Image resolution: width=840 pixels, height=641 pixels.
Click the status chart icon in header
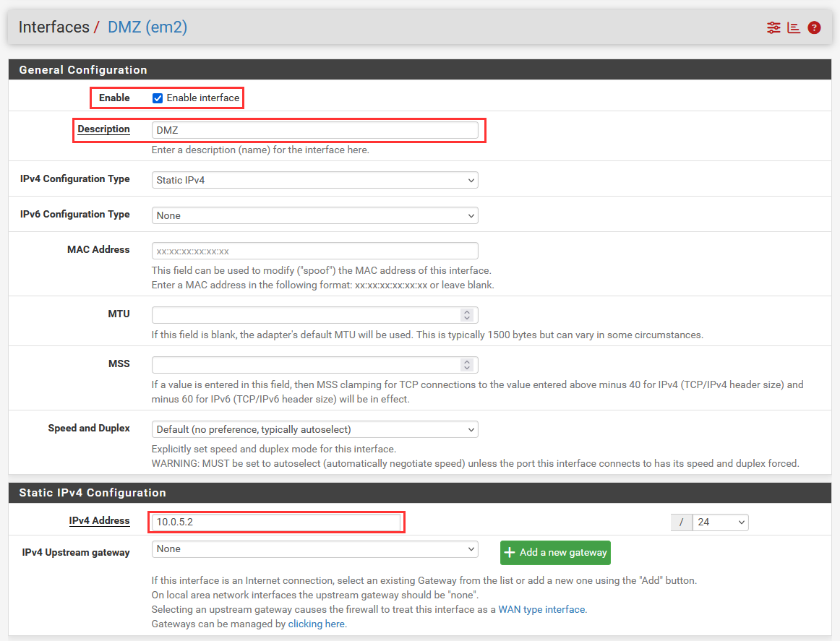pyautogui.click(x=794, y=27)
